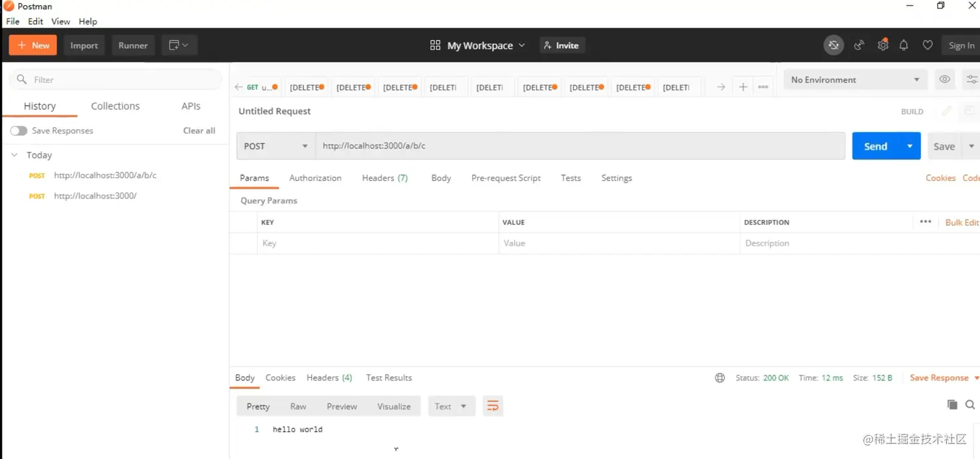Screen dimensions: 980x459
Task: Switch to the History tab
Action: tap(40, 106)
